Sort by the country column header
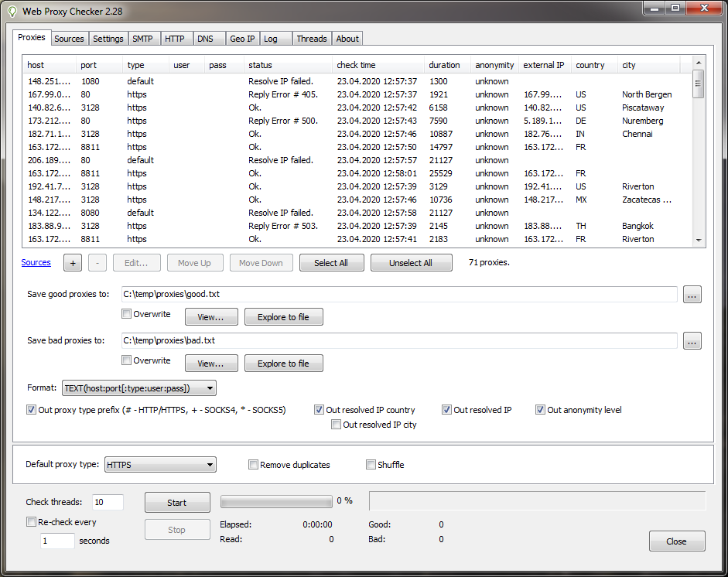 click(x=594, y=66)
